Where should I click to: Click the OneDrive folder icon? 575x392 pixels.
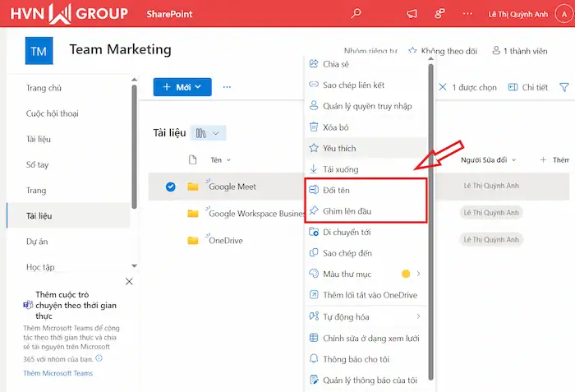click(x=193, y=240)
